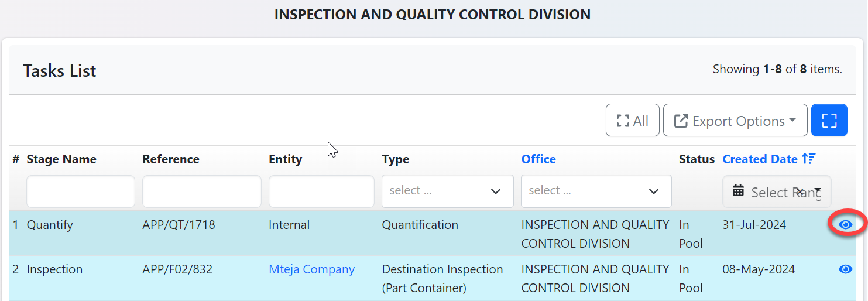Focus the Stage Name filter field

point(81,191)
